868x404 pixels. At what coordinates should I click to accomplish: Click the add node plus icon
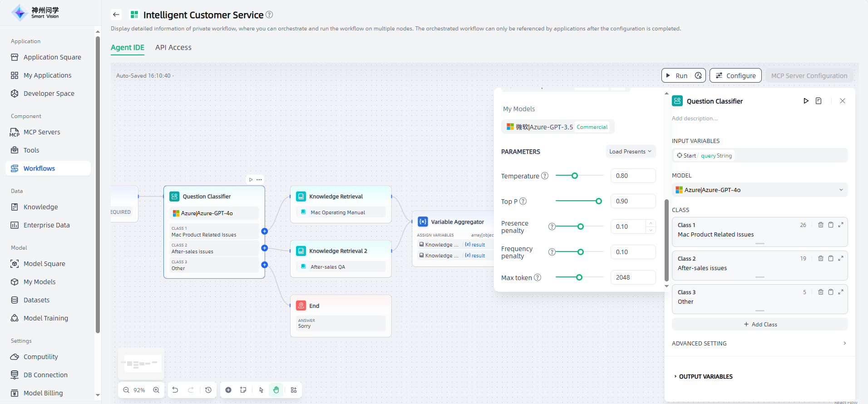pos(228,390)
